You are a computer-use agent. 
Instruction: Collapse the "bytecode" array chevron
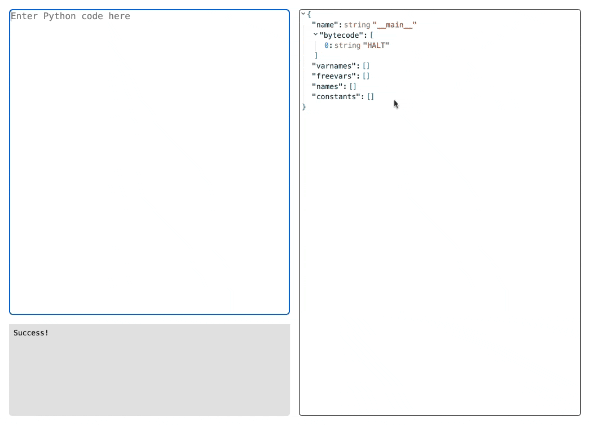(x=315, y=35)
